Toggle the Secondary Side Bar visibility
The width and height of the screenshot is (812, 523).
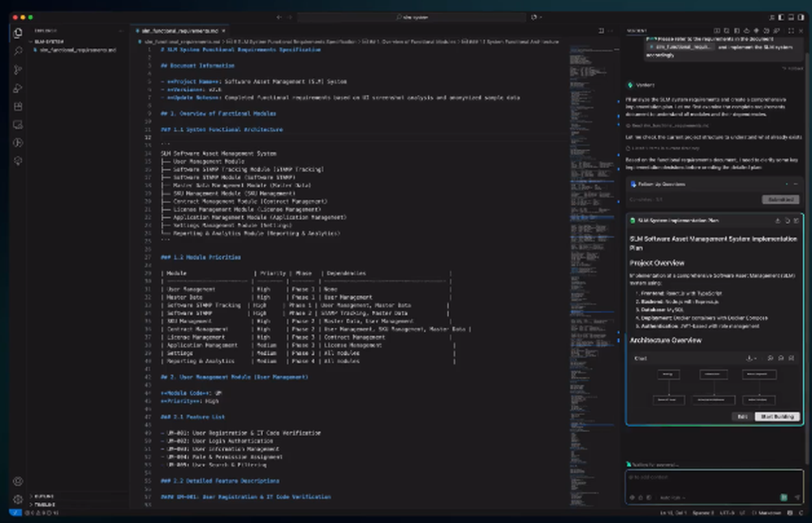(801, 18)
